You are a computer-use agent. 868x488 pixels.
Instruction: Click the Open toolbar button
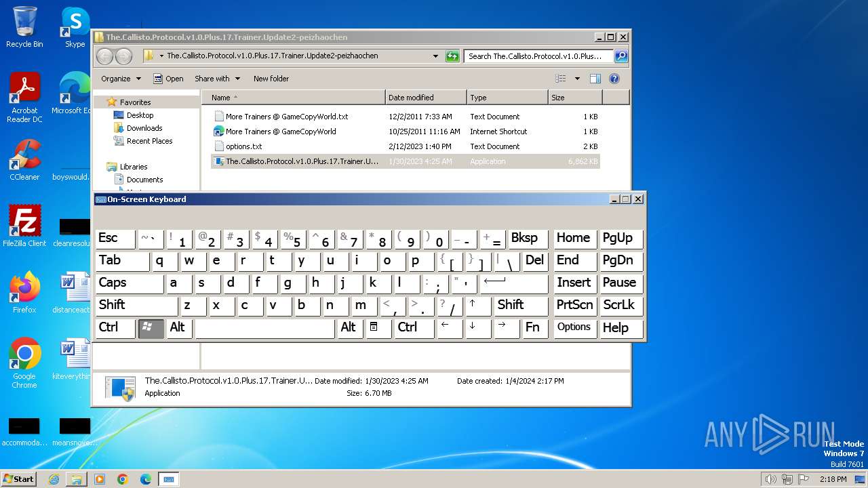168,79
